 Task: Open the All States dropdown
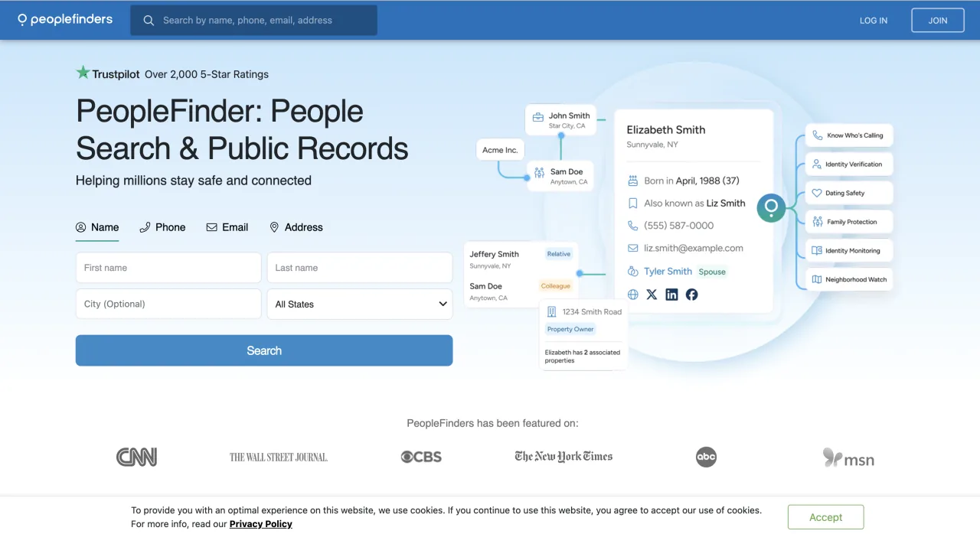(x=360, y=304)
